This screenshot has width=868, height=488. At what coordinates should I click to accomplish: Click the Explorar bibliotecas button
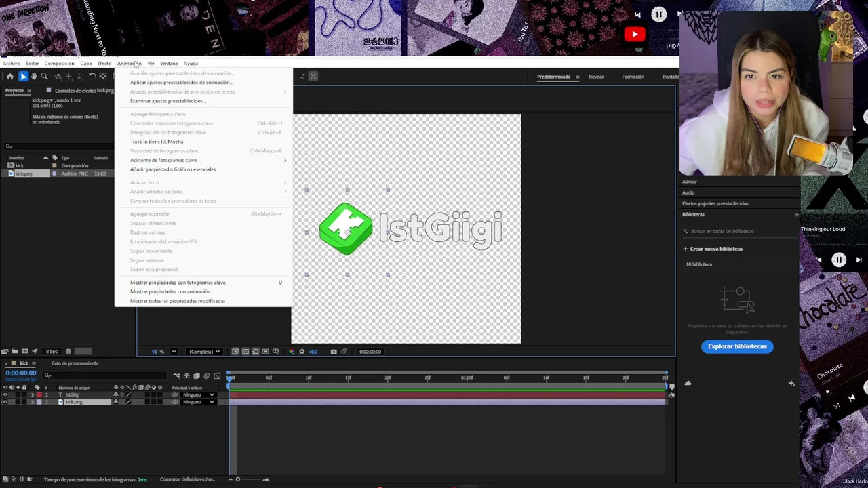pyautogui.click(x=737, y=346)
